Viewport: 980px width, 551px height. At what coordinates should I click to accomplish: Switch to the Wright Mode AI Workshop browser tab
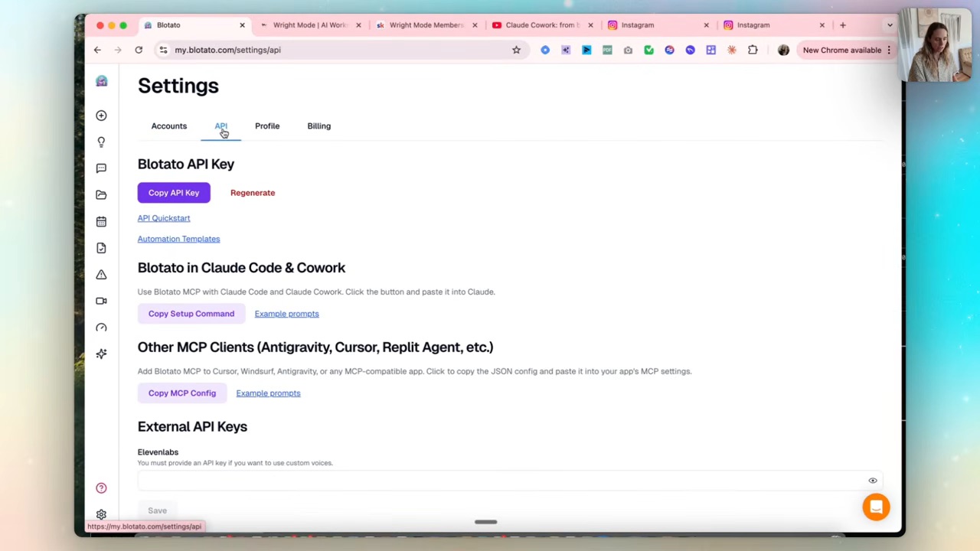[309, 25]
